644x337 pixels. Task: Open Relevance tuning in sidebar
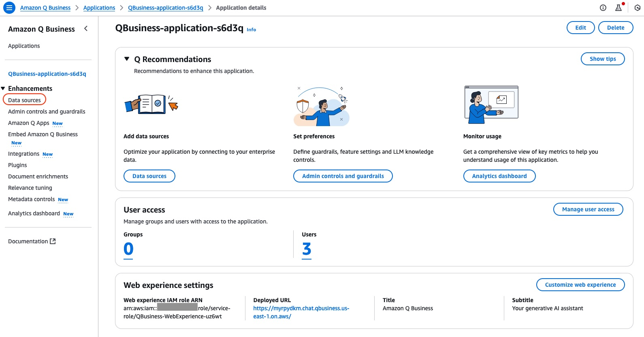(x=30, y=188)
